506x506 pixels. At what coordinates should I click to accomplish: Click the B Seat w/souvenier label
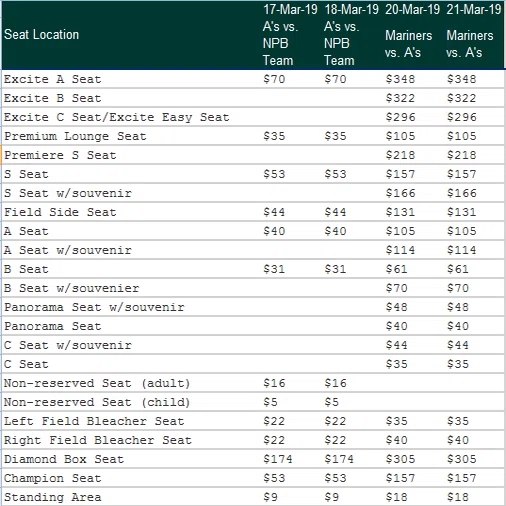71,288
